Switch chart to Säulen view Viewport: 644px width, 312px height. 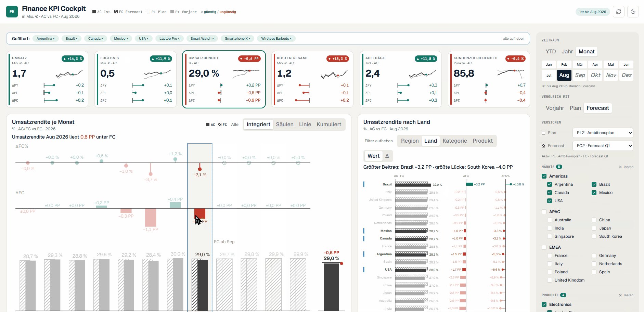click(x=285, y=125)
